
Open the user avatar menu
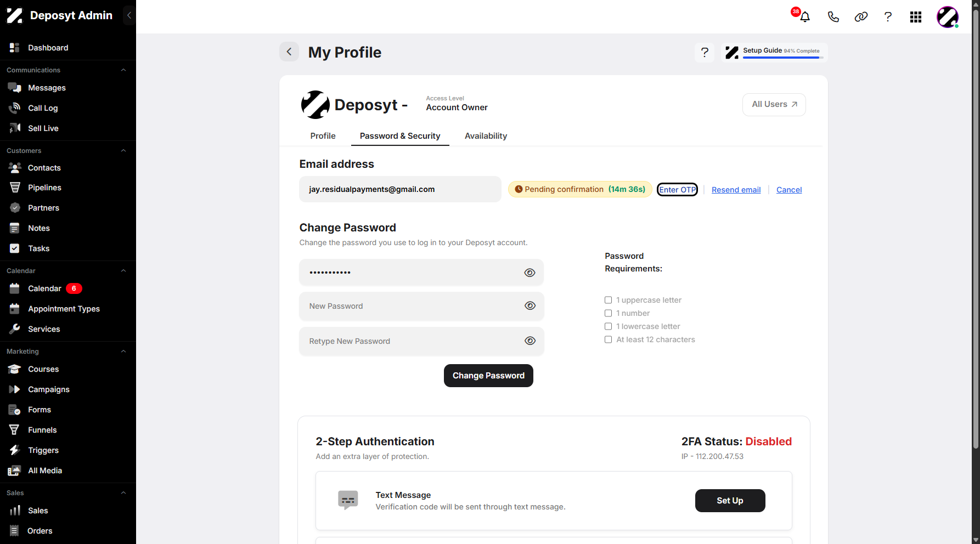[x=948, y=17]
